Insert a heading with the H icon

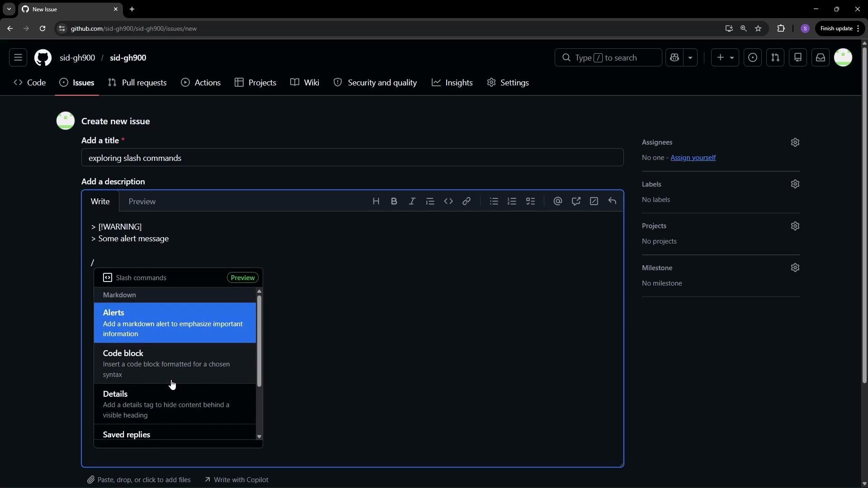pos(376,202)
